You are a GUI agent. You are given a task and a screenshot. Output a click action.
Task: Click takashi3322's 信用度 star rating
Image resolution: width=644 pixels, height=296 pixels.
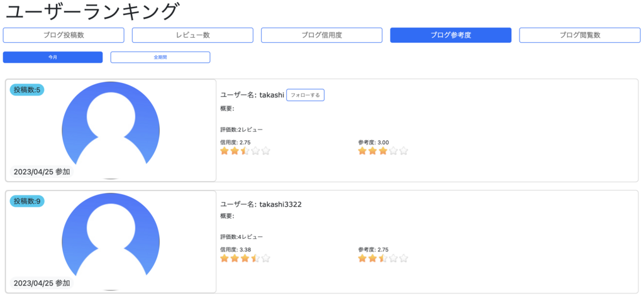click(245, 258)
